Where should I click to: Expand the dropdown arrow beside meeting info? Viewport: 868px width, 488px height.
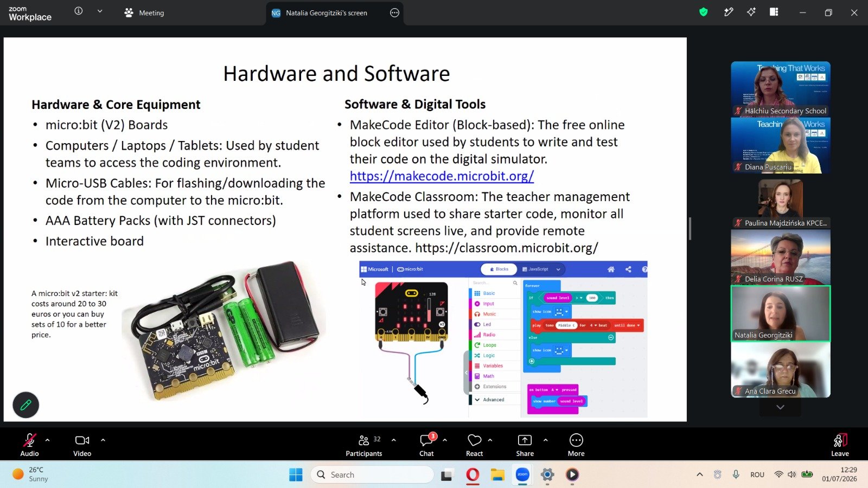[x=100, y=11]
